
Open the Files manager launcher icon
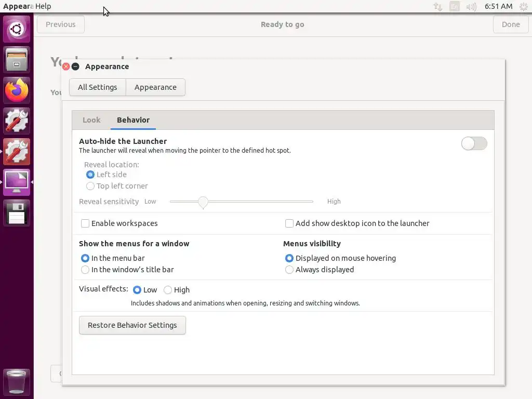click(17, 59)
